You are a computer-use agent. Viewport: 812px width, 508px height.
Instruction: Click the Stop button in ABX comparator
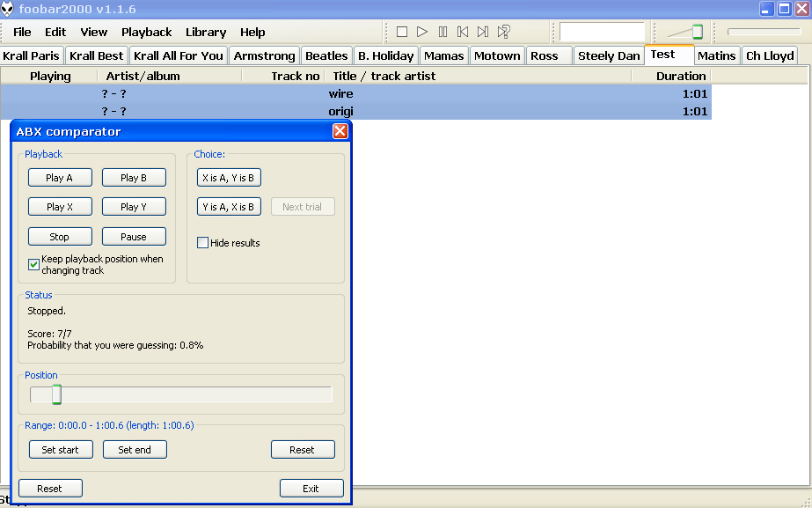pyautogui.click(x=60, y=236)
